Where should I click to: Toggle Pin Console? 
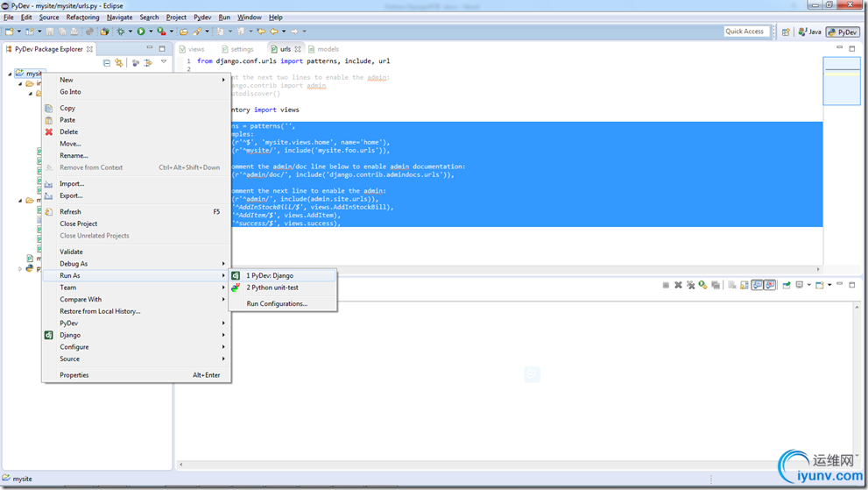click(x=786, y=285)
